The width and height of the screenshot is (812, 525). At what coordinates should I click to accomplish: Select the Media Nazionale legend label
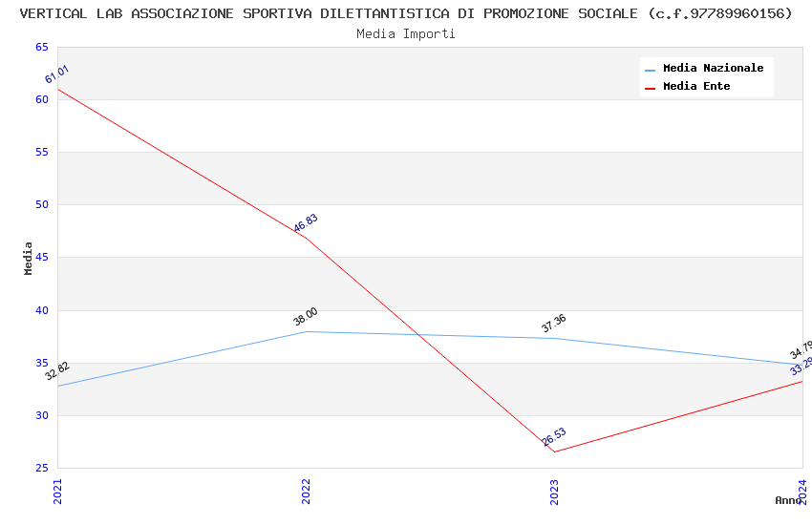713,69
